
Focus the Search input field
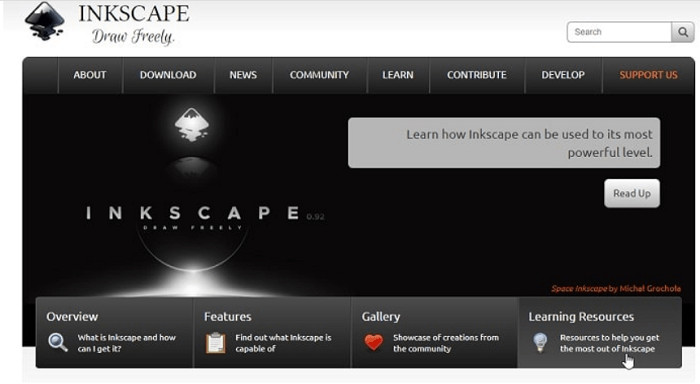click(x=619, y=32)
